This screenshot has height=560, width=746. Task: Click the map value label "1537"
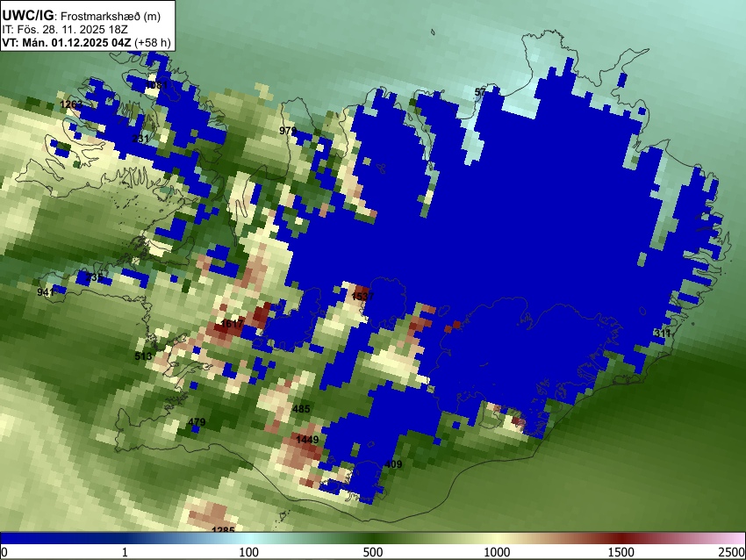pos(362,297)
